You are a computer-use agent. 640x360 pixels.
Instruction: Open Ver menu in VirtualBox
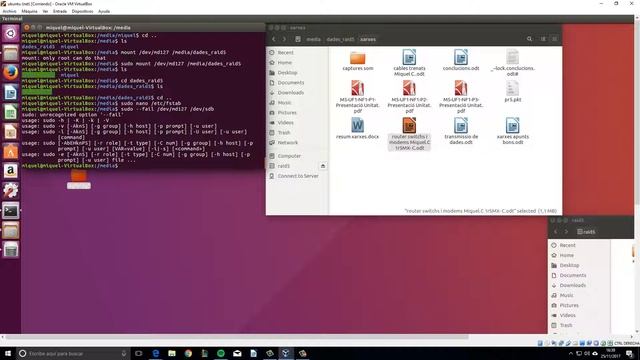point(45,11)
